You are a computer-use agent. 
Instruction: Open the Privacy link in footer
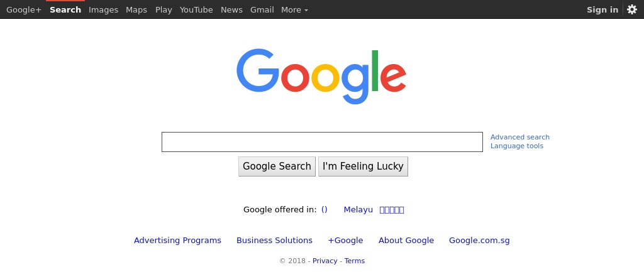(x=325, y=261)
